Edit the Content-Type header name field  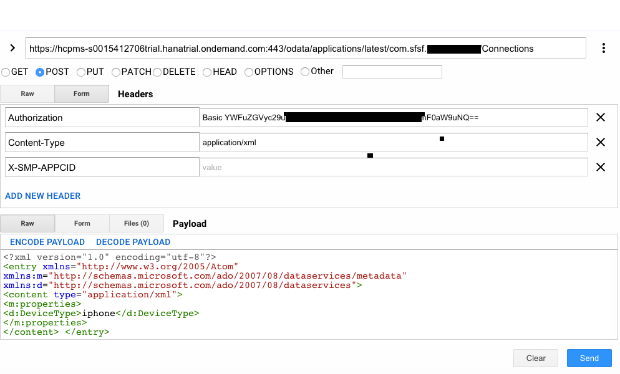pos(102,142)
